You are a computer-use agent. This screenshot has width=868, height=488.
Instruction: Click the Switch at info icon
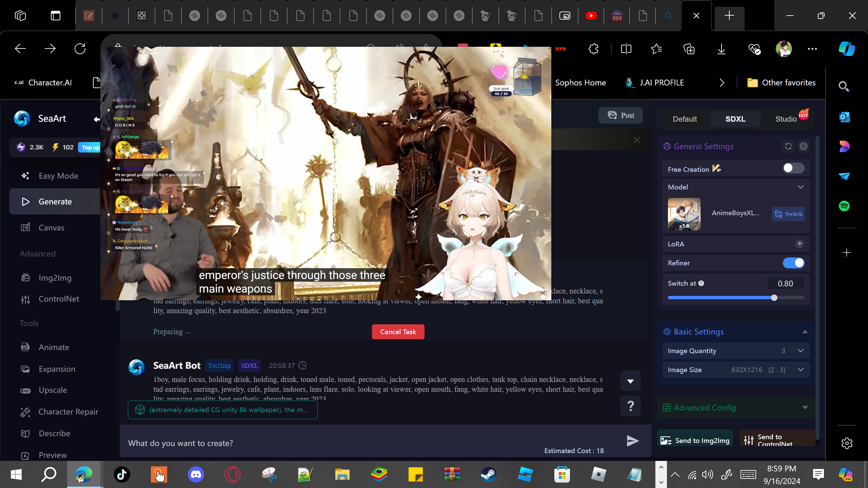click(x=701, y=283)
